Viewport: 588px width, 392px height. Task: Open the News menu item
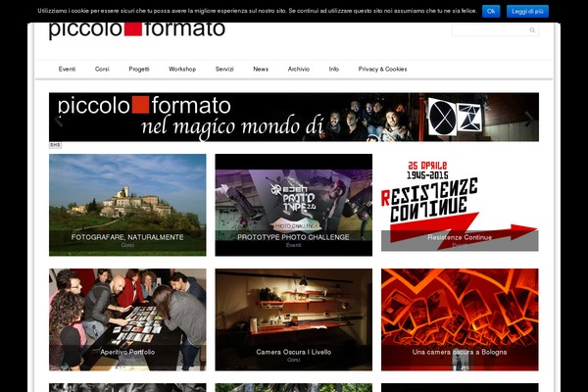click(x=261, y=69)
